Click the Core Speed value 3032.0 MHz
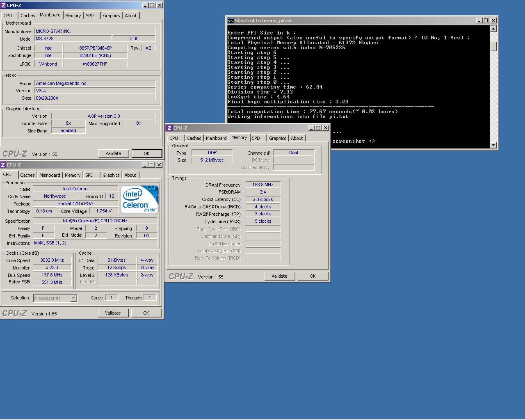Image resolution: width=525 pixels, height=420 pixels. click(x=52, y=260)
